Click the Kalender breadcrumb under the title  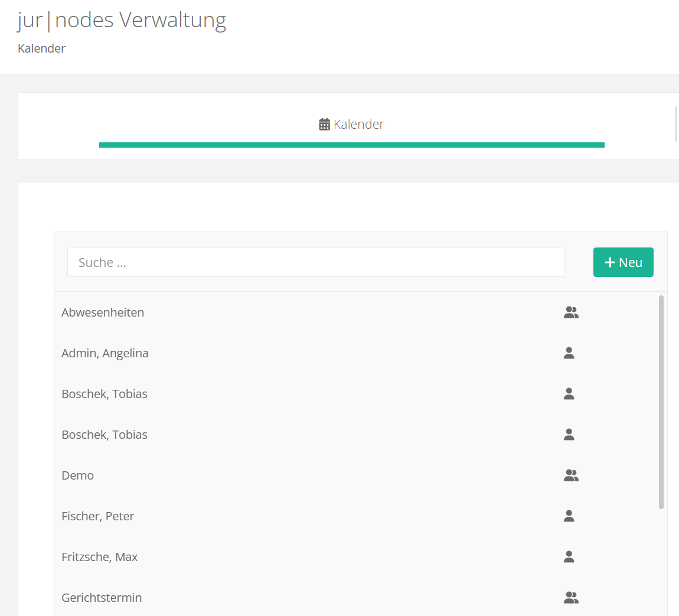click(x=41, y=48)
